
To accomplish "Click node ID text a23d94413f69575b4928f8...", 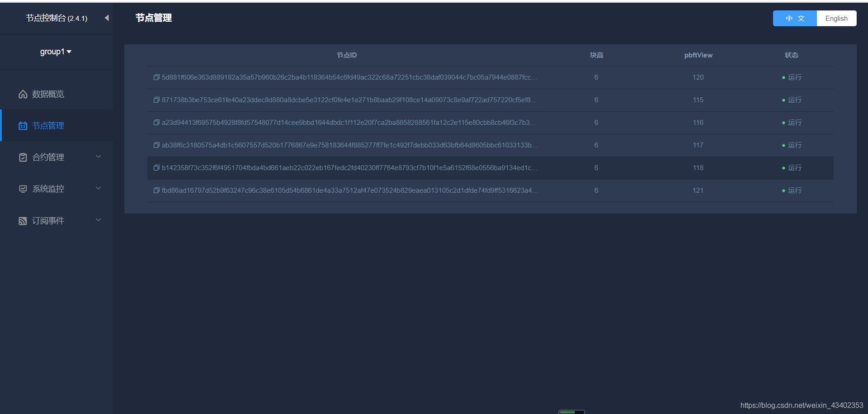I will tap(349, 123).
